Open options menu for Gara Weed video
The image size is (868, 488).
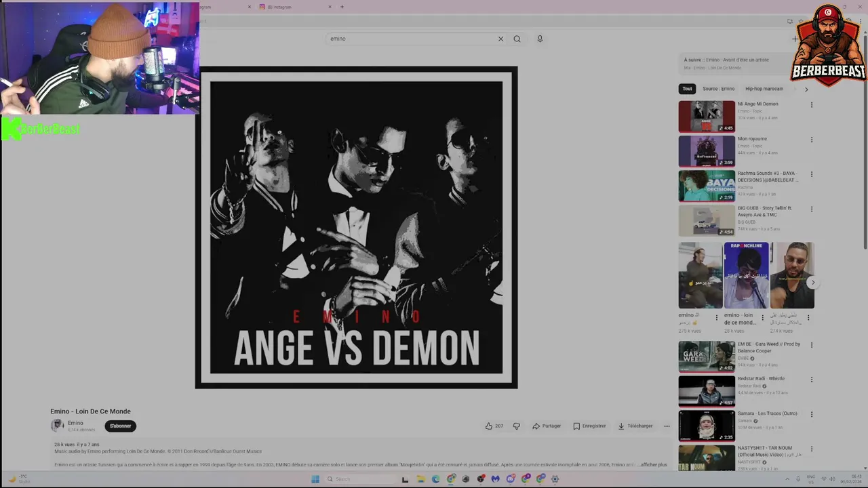coord(812,345)
